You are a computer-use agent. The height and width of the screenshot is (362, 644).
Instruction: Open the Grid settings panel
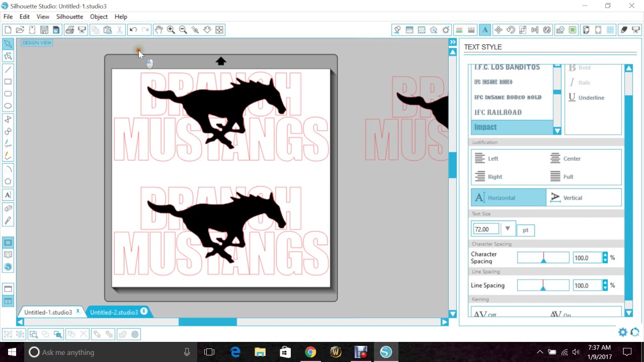pos(610,30)
